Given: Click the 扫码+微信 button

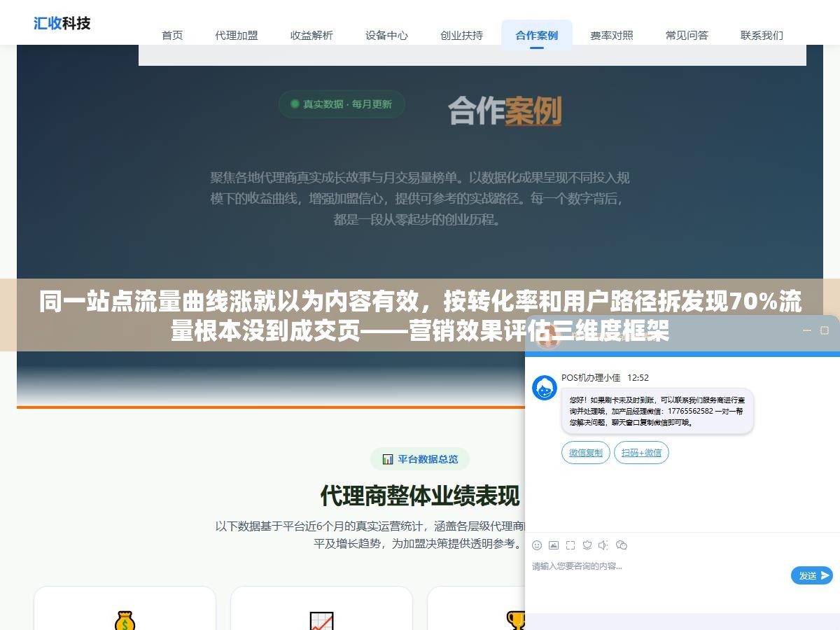Looking at the screenshot, I should (641, 453).
